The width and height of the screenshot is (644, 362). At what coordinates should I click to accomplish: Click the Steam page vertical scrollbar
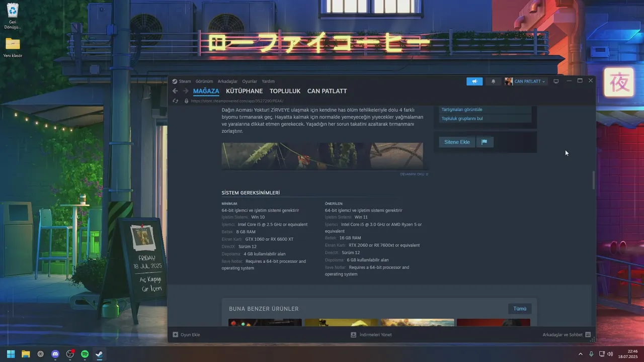point(594,180)
